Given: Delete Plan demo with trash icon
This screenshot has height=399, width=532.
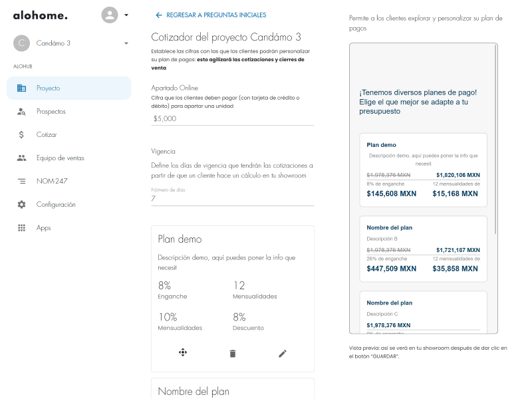Looking at the screenshot, I should [x=232, y=354].
